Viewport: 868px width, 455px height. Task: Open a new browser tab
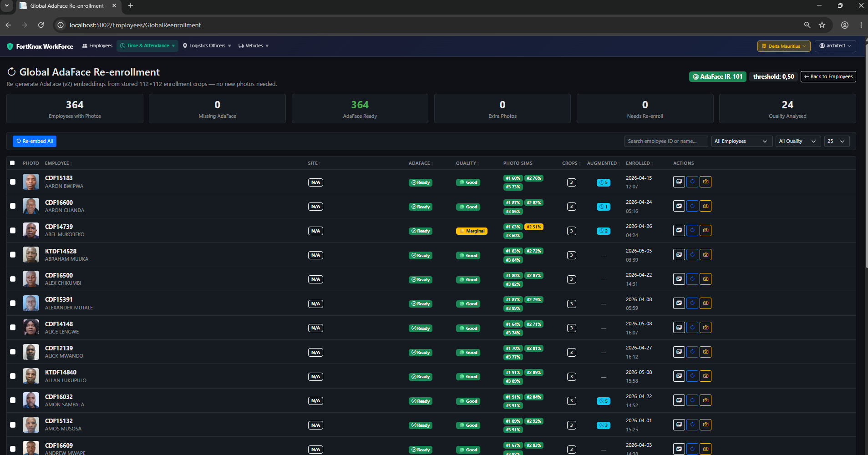(131, 5)
